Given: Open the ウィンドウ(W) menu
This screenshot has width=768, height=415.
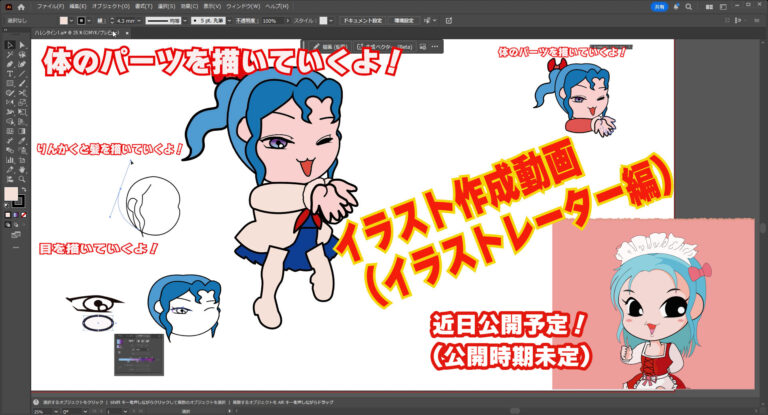Looking at the screenshot, I should point(243,6).
